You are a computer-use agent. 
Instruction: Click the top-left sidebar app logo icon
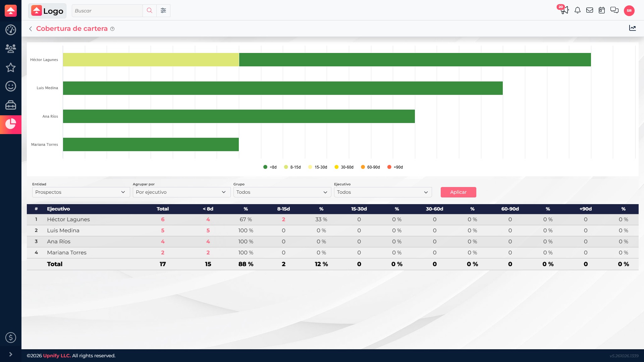tap(11, 11)
